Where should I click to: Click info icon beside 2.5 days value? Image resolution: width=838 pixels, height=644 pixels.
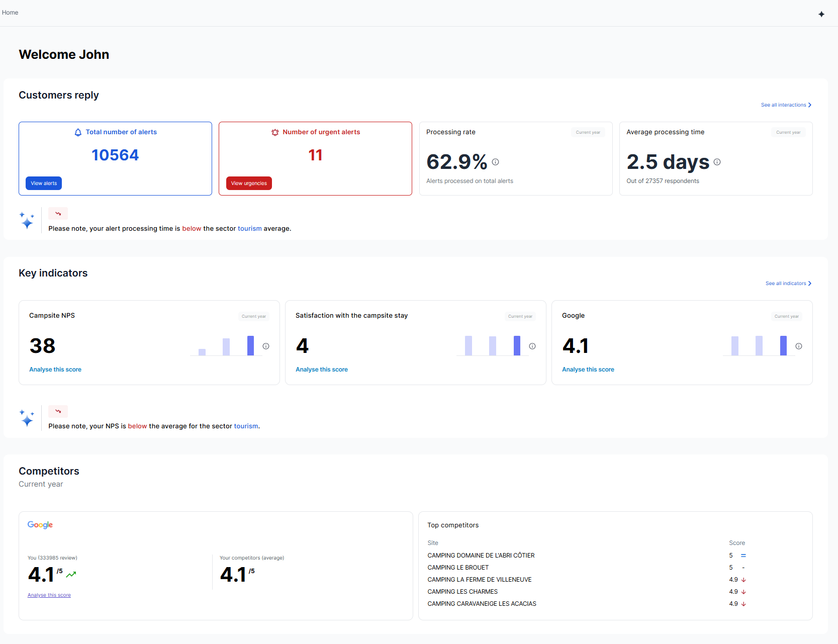(717, 162)
